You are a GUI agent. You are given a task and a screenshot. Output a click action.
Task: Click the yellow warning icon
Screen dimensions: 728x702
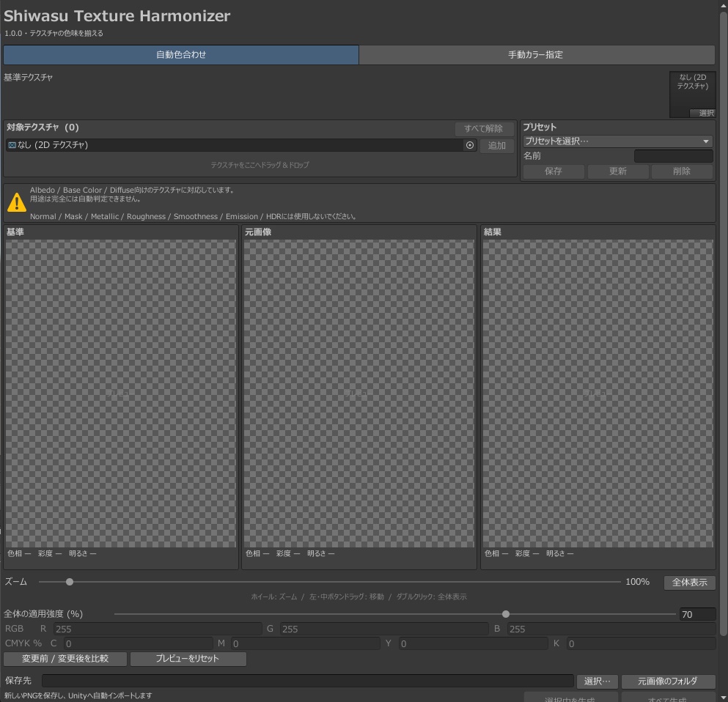coord(17,203)
